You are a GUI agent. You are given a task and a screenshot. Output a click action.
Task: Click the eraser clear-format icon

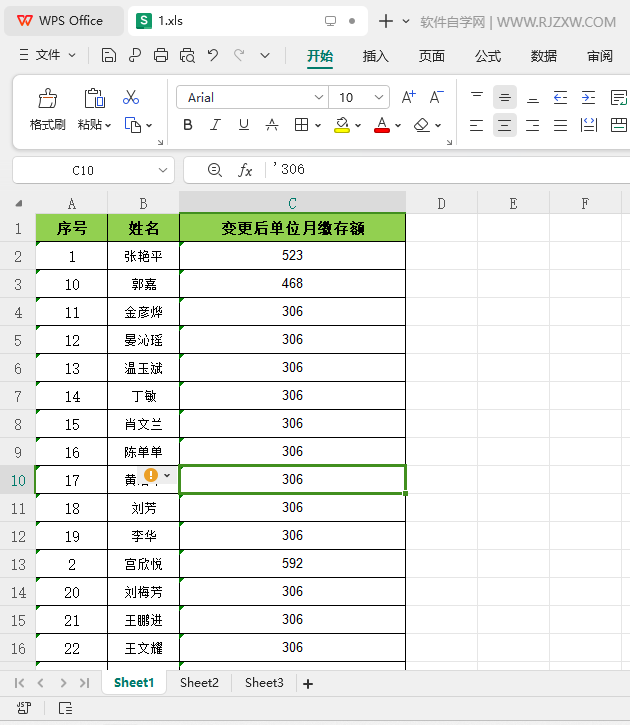[x=422, y=125]
